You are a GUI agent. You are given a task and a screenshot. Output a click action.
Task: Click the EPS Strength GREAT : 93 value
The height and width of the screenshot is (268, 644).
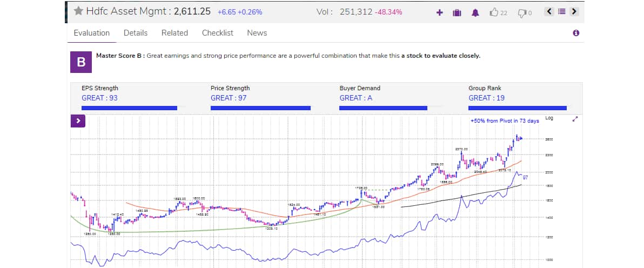tap(99, 98)
